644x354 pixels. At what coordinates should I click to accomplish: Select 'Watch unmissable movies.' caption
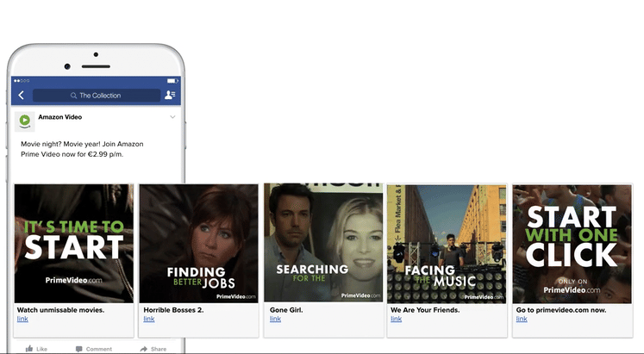point(61,310)
